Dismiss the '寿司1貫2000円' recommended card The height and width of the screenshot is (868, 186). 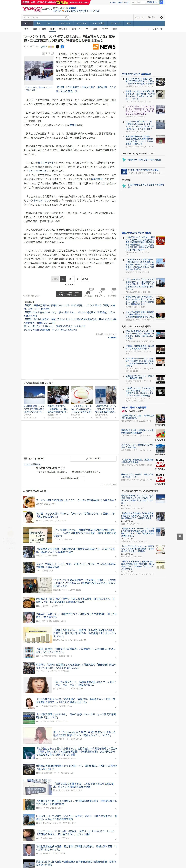pyautogui.click(x=44, y=418)
